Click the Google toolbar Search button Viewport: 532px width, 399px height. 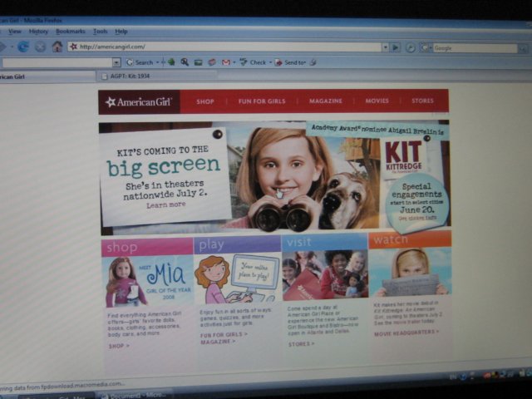coord(140,62)
